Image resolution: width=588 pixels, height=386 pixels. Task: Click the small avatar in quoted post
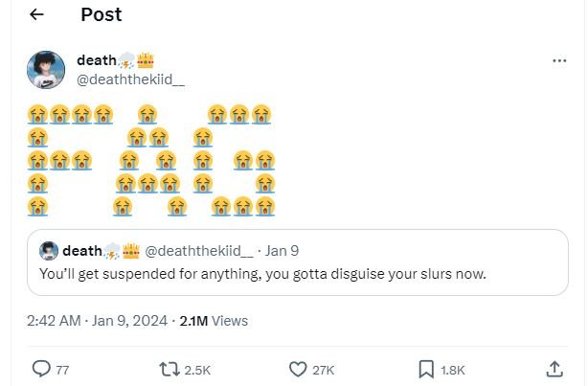click(x=49, y=251)
